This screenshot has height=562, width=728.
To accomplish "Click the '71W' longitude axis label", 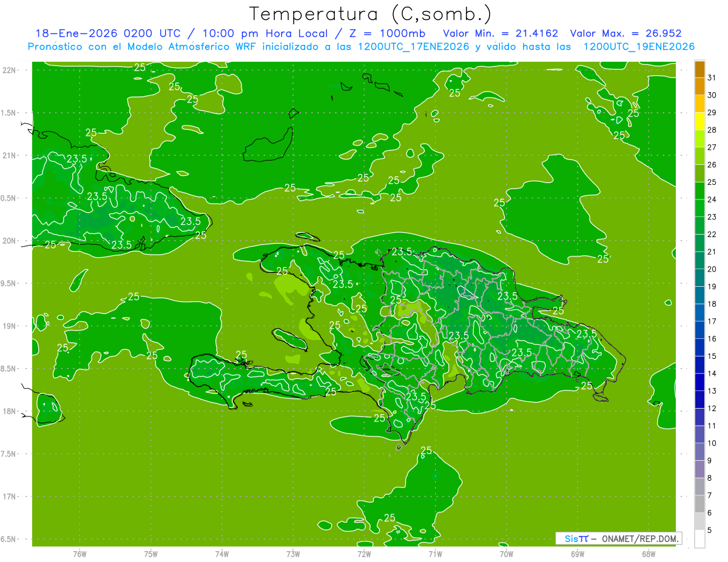I will click(x=435, y=554).
